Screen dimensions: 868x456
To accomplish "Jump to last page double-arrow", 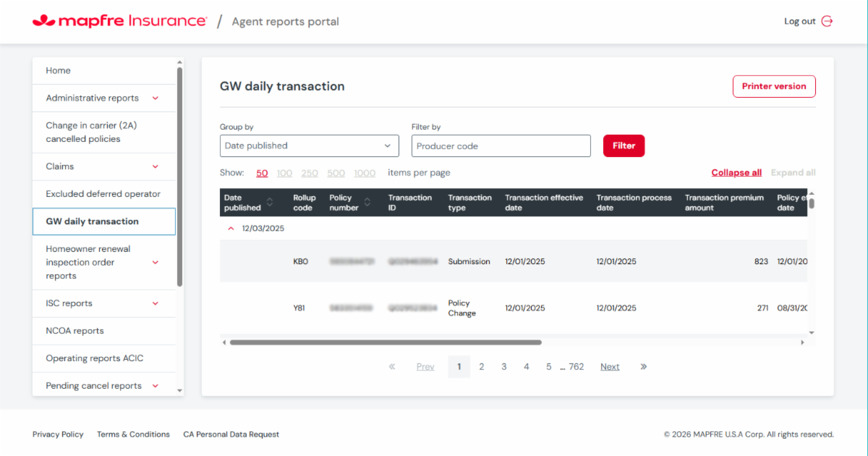I will [643, 366].
